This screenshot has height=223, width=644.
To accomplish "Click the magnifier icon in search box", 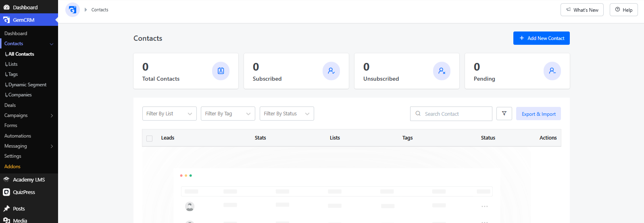I will tap(418, 114).
